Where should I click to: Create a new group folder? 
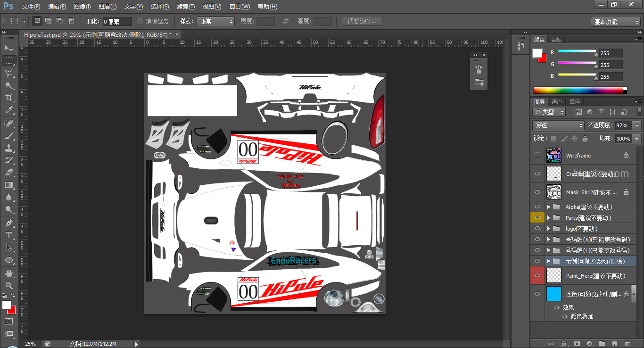(602, 343)
